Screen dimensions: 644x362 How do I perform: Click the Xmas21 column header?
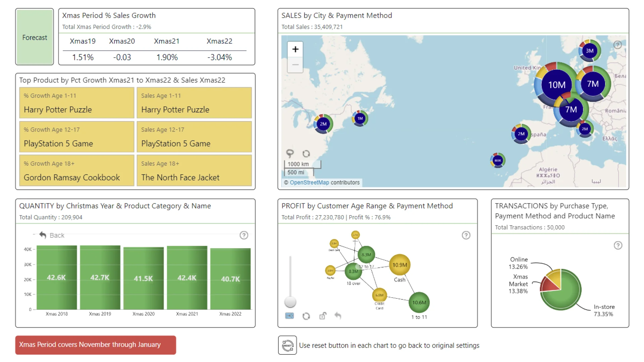click(167, 41)
